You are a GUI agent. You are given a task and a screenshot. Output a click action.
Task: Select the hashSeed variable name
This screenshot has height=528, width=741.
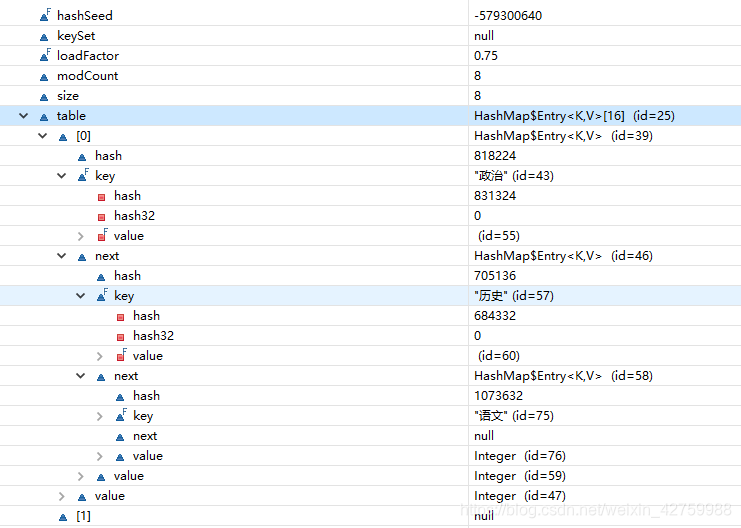pyautogui.click(x=85, y=16)
